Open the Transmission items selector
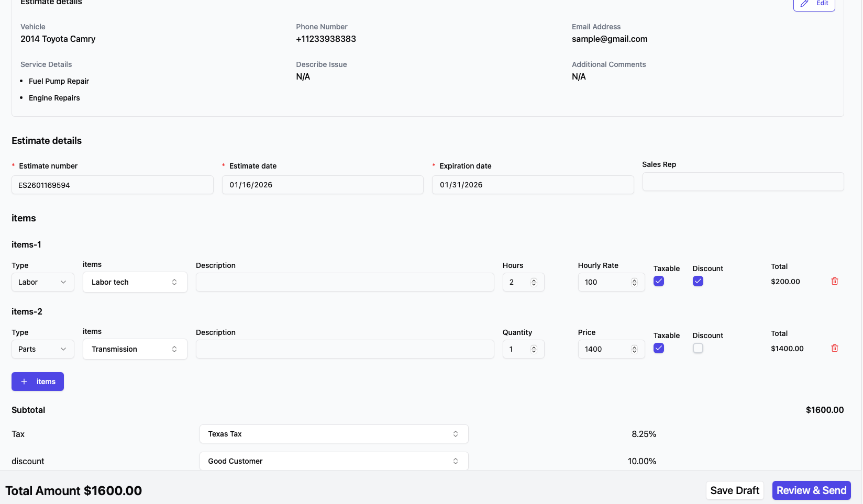 coord(135,349)
